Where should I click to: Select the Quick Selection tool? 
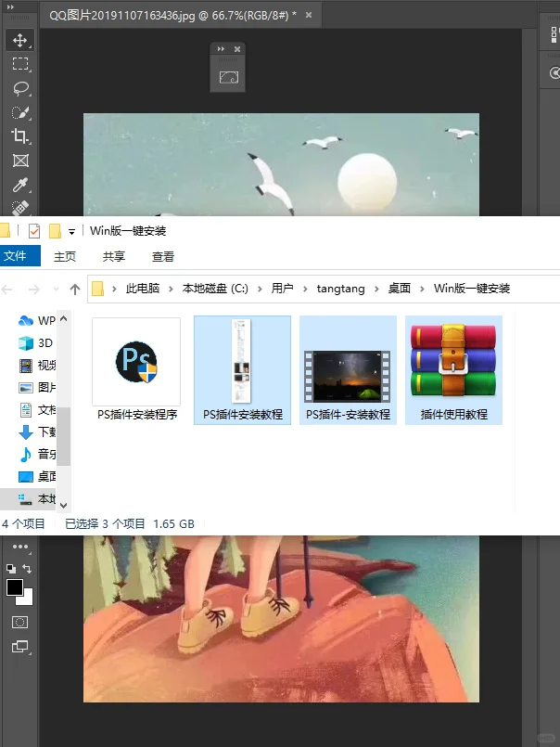(x=20, y=112)
